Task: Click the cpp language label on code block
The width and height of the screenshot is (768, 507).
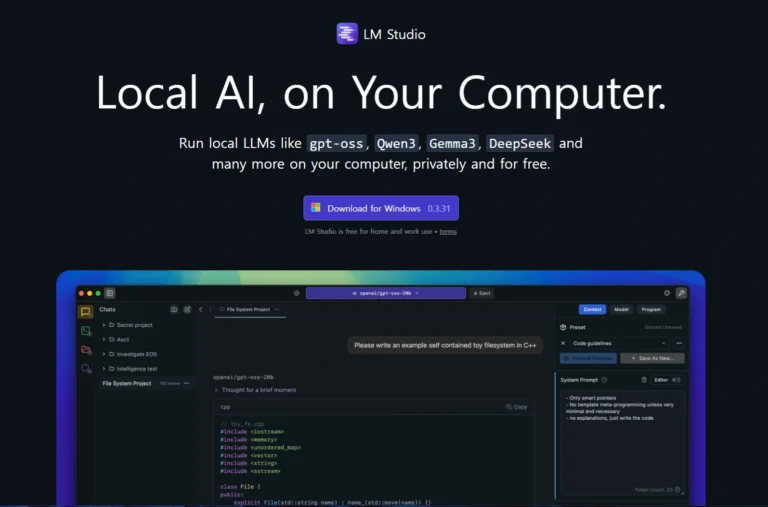Action: tap(225, 407)
